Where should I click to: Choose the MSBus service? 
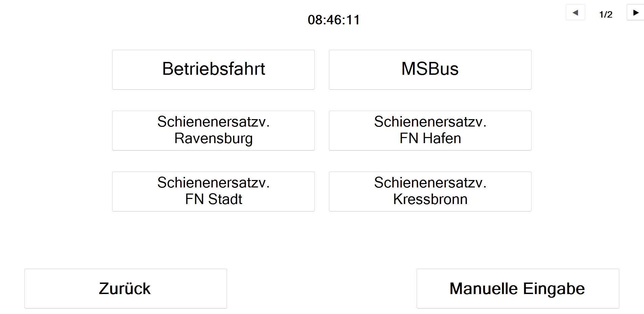click(x=430, y=69)
